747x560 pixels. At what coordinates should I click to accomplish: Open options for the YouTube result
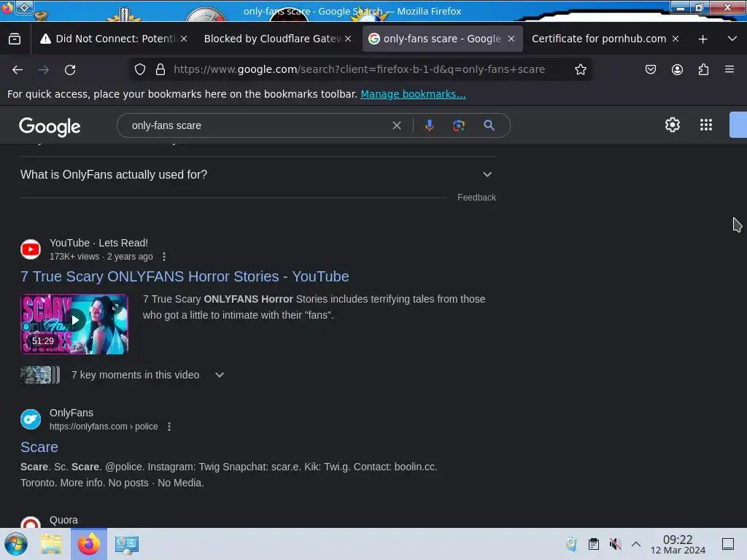pos(164,257)
